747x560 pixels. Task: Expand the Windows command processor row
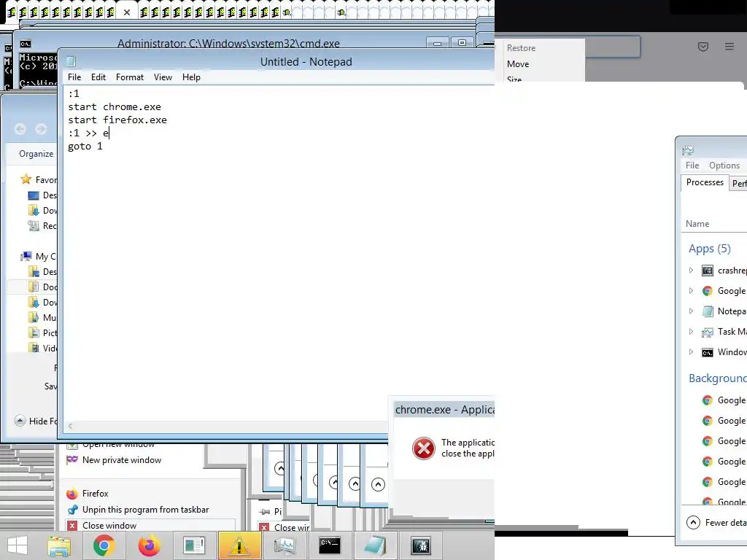691,352
